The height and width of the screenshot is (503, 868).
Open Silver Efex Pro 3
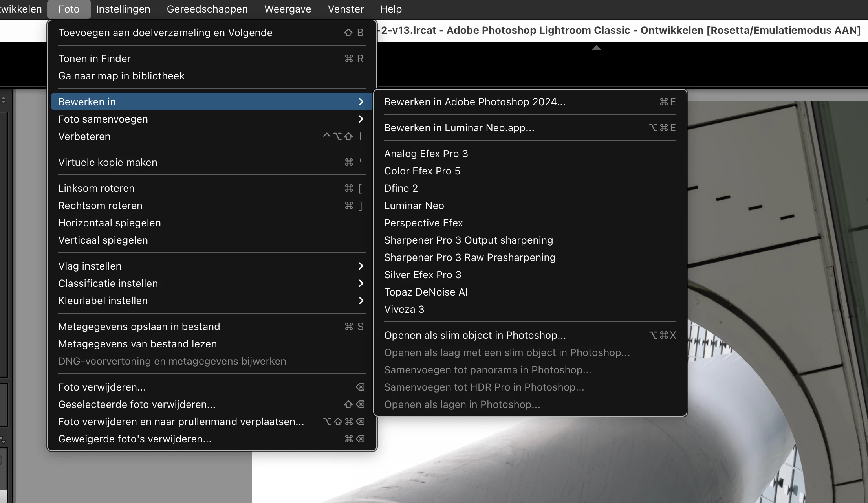click(x=423, y=275)
